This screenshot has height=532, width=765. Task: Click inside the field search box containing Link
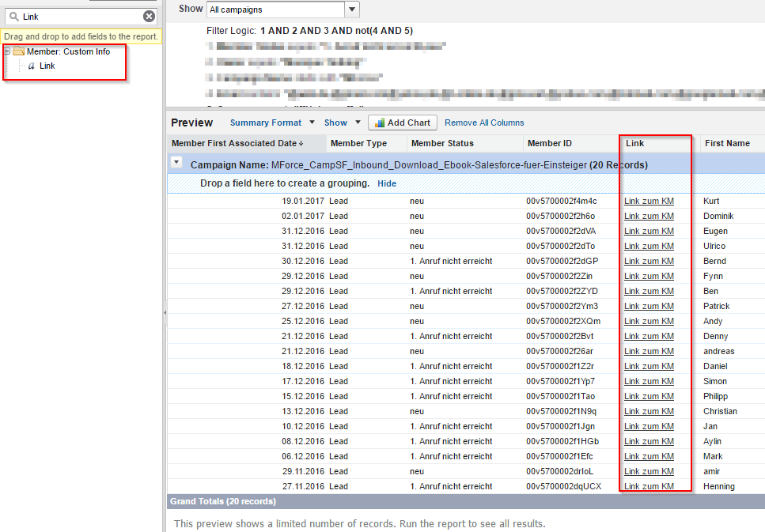(81, 17)
